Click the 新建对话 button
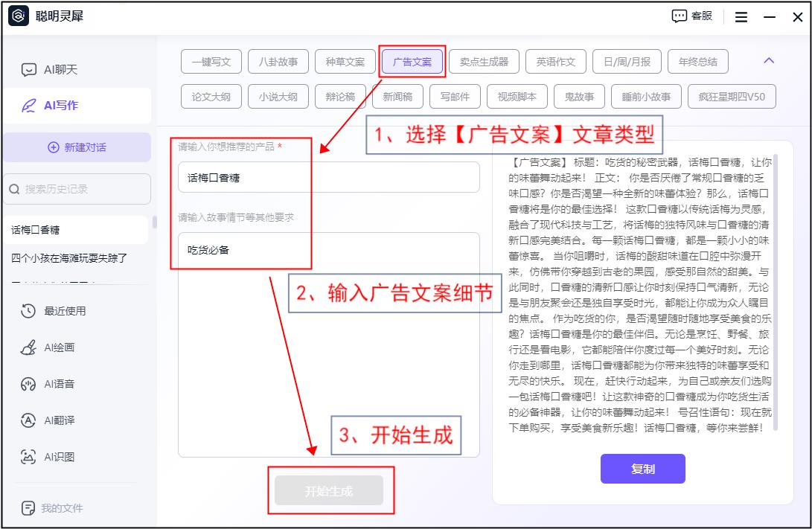The height and width of the screenshot is (529, 812). (77, 147)
